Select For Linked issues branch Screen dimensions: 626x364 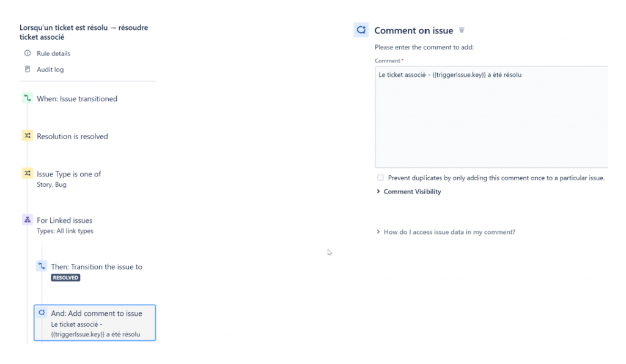click(x=65, y=225)
